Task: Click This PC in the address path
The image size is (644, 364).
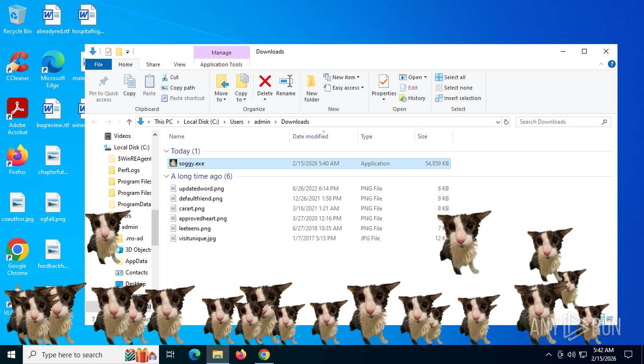Action: 163,122
